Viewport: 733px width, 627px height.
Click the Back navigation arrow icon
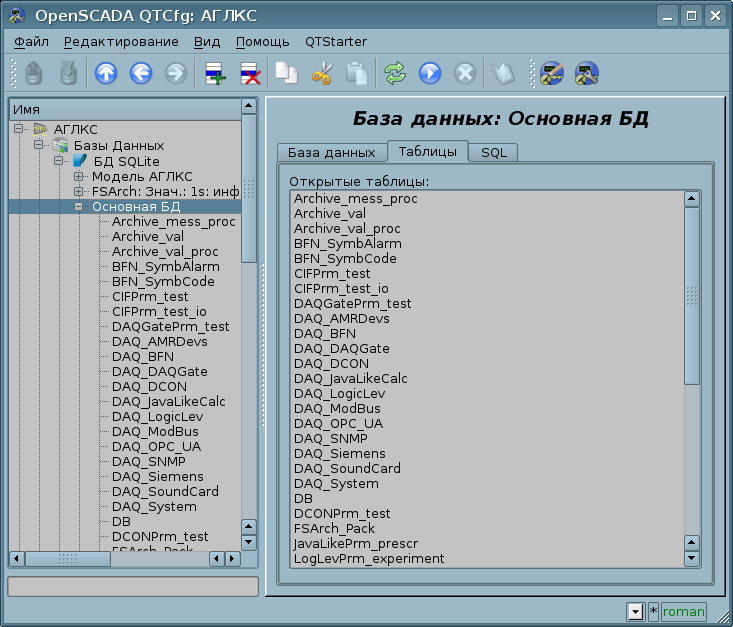pos(140,73)
